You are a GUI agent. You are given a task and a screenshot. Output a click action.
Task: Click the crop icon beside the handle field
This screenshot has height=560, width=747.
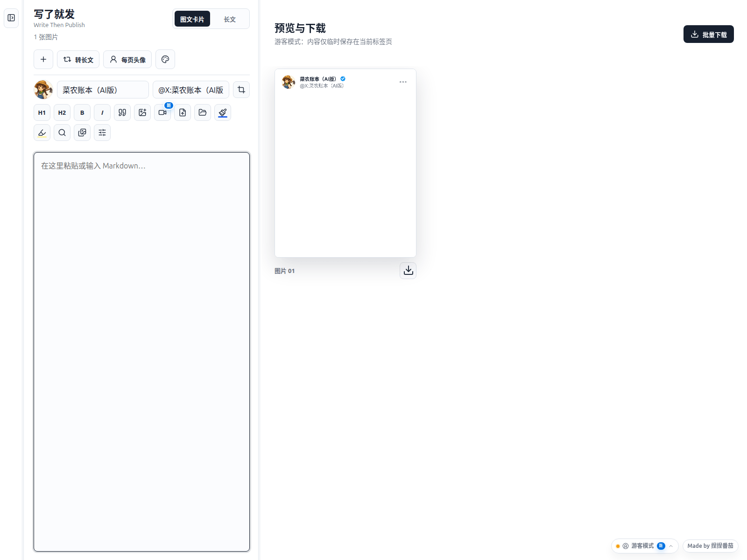(241, 90)
